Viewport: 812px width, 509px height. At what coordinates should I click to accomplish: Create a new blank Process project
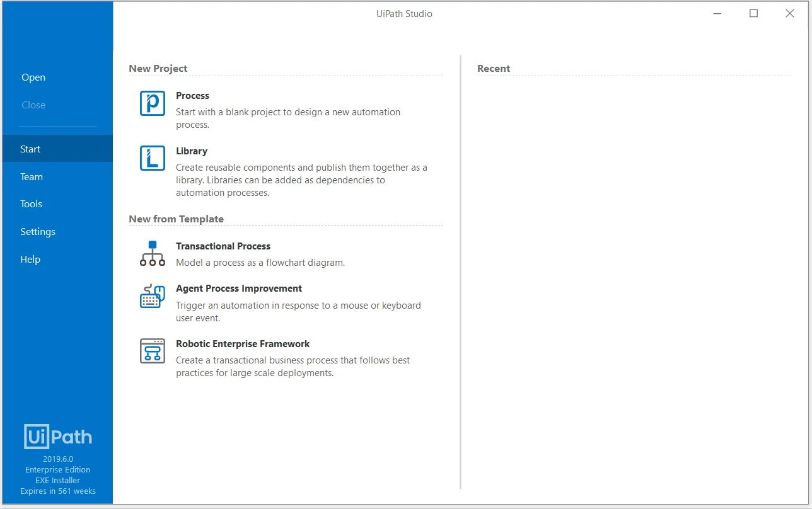[x=193, y=96]
